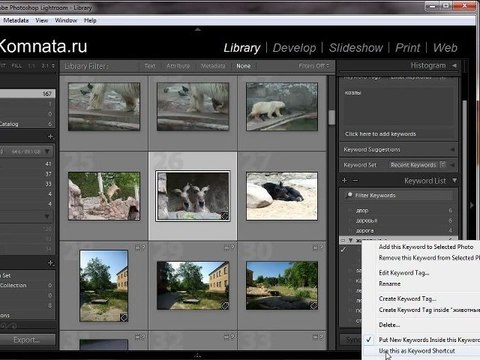
Task: Choose Create Keyword Tag... entry
Action: (407, 299)
